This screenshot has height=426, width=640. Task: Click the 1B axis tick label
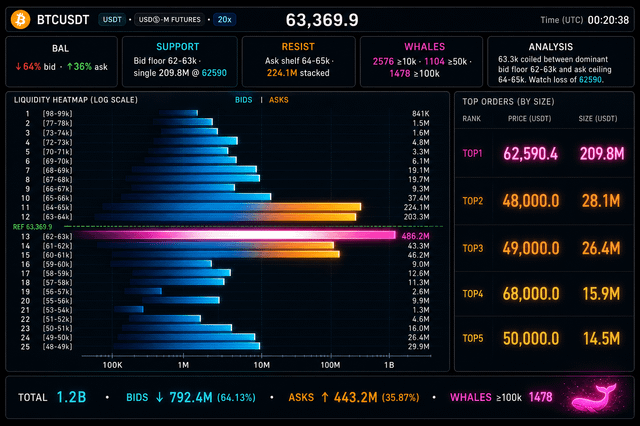(x=389, y=365)
